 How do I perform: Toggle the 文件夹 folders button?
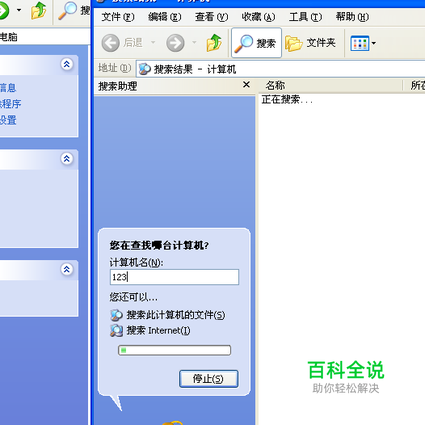(x=311, y=43)
